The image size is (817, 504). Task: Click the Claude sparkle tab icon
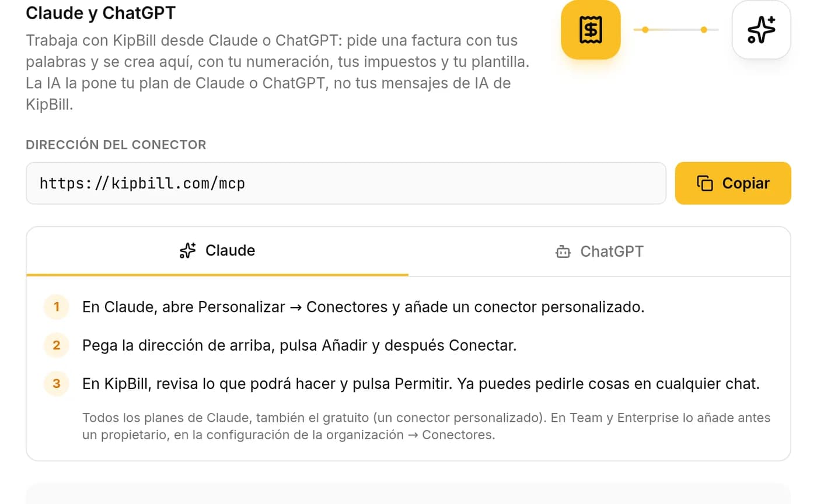(187, 251)
